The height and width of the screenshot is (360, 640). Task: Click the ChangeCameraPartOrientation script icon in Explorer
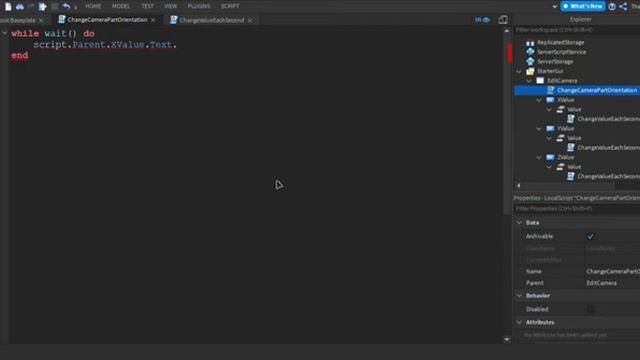[551, 90]
